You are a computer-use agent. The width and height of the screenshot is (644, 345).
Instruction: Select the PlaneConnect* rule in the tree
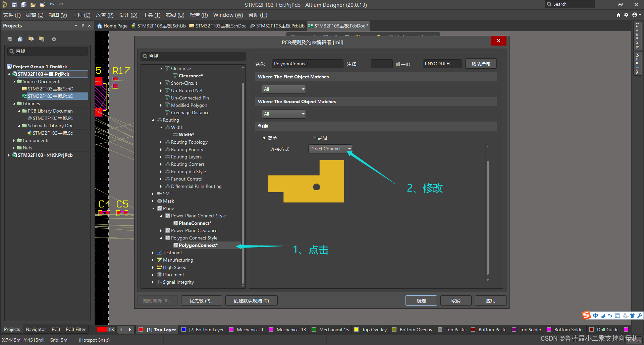195,223
